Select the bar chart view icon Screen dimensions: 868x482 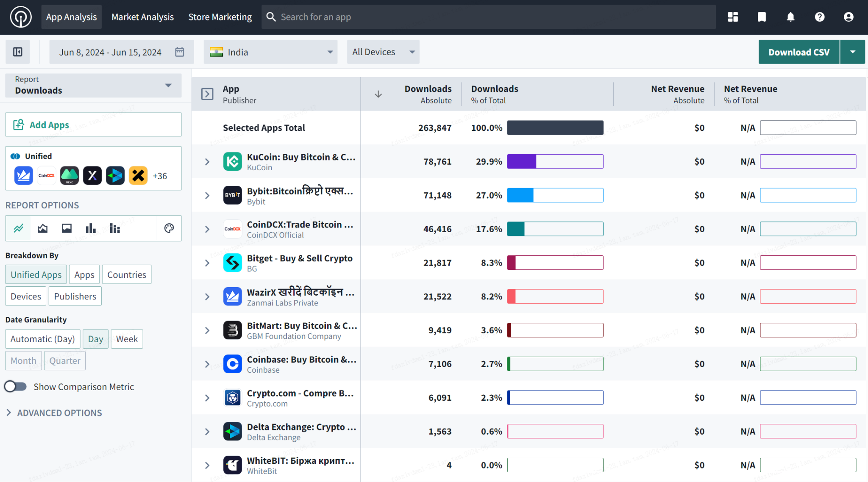pyautogui.click(x=90, y=228)
